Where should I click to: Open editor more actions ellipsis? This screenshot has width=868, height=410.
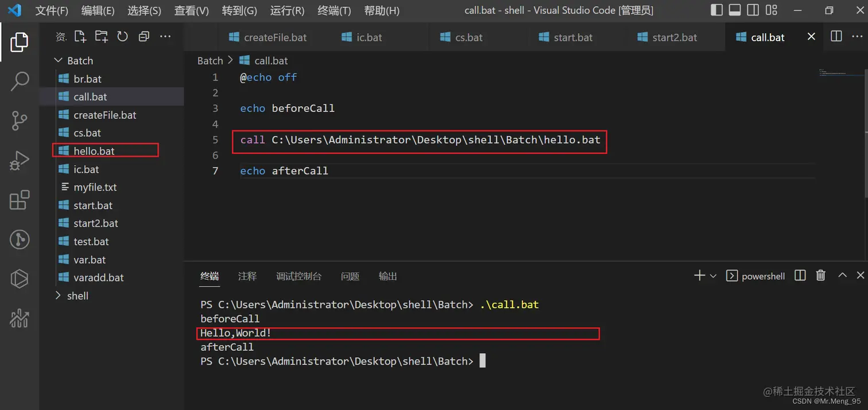click(x=857, y=37)
